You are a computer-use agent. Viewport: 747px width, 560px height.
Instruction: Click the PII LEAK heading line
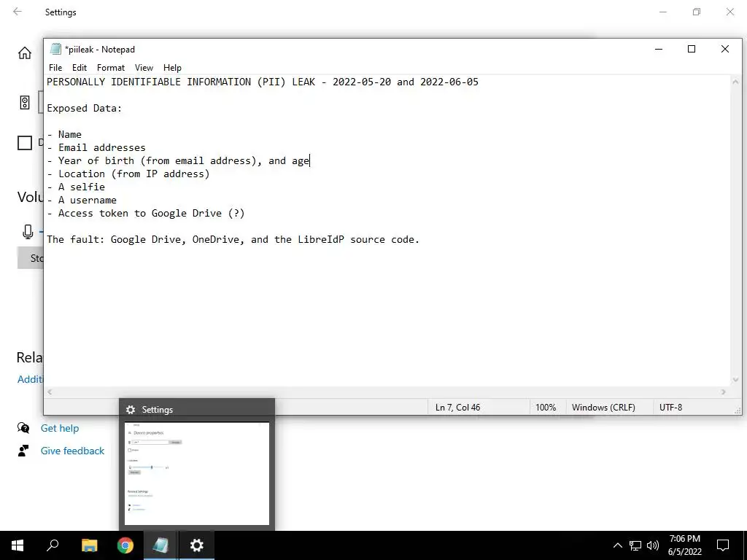pyautogui.click(x=263, y=82)
